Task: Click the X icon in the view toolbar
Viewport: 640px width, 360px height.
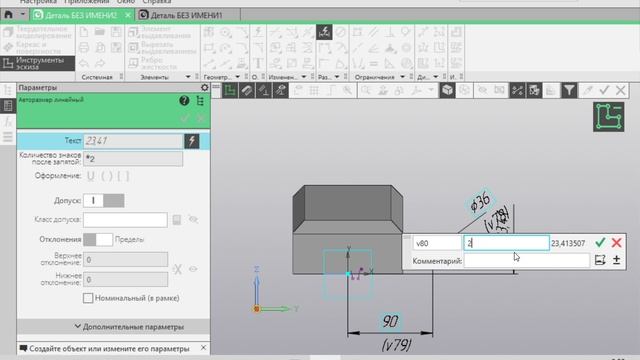Action: tap(620, 90)
